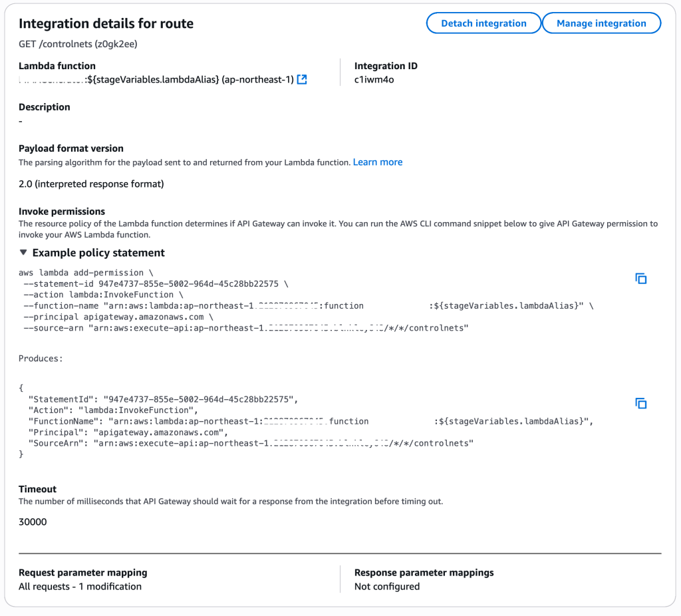Screen dimensions: 681x616
Task: Click the Request parameter mapping heading
Action: pyautogui.click(x=83, y=573)
